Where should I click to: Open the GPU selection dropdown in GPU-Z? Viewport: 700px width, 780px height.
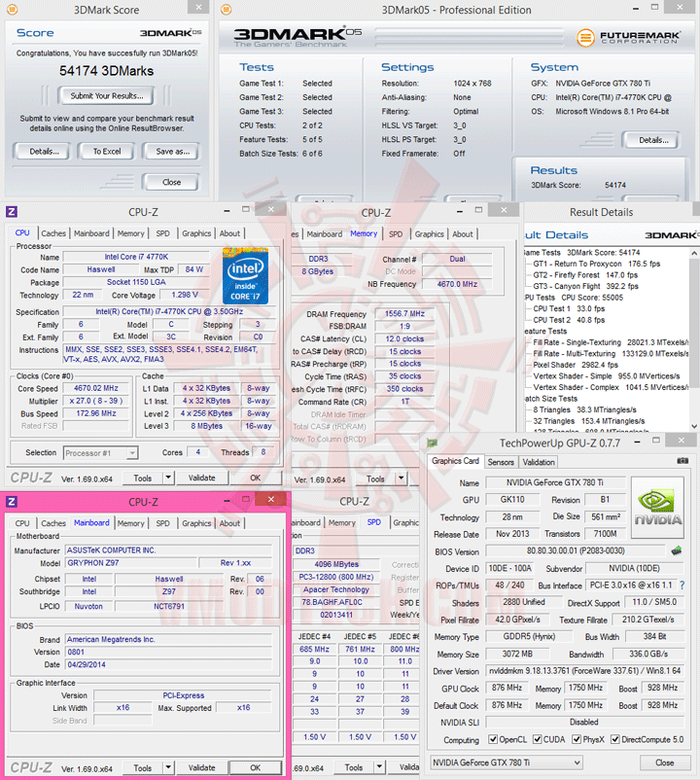[507, 762]
